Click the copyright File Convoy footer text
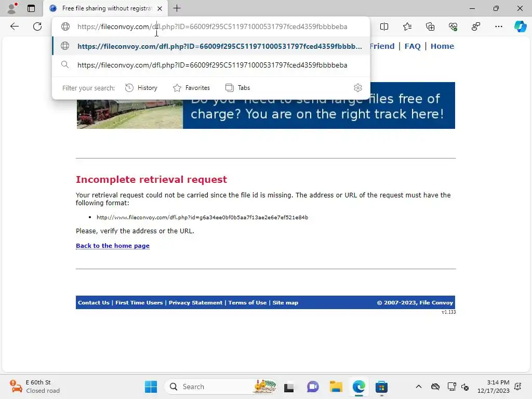 (x=415, y=303)
